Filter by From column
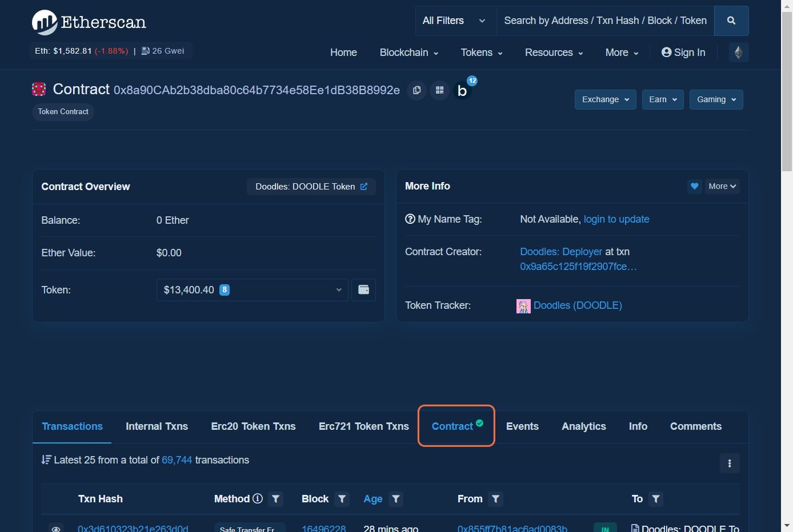Screen dimensions: 793x532 [496, 499]
